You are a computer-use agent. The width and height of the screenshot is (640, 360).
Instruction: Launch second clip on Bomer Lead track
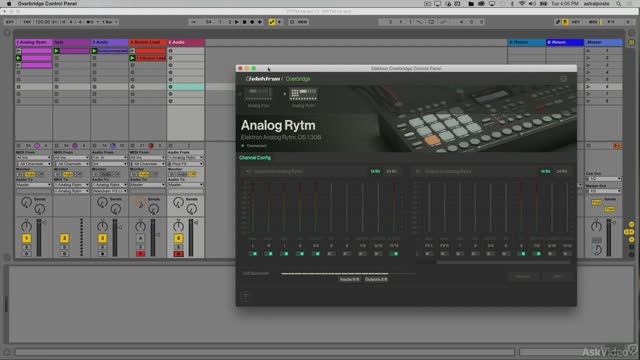point(132,58)
